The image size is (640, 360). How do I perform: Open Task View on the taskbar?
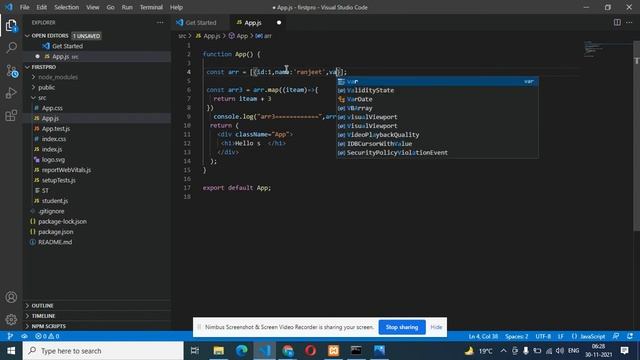[195, 351]
